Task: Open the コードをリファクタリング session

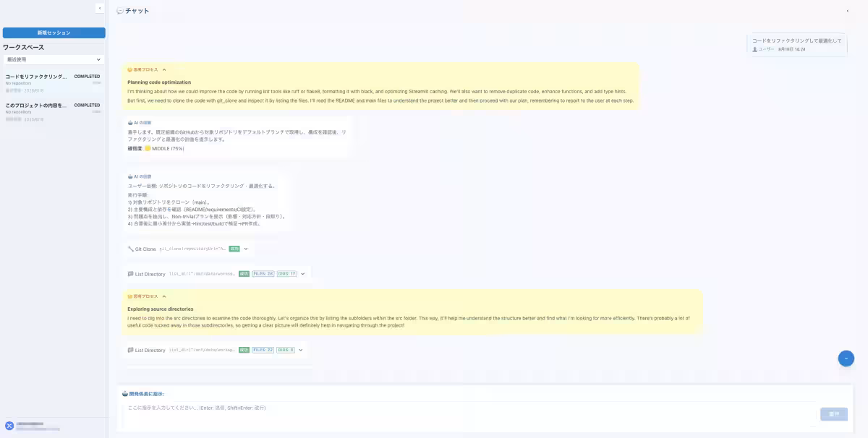Action: pyautogui.click(x=36, y=76)
